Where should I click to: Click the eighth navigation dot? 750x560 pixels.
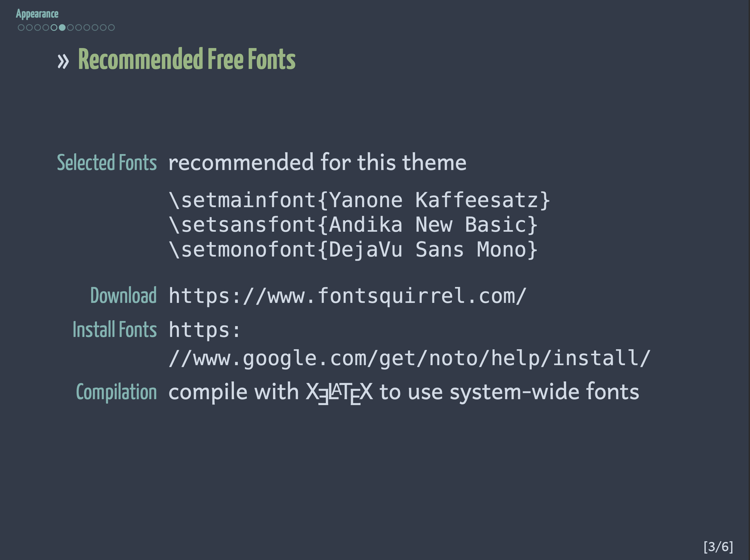78,28
